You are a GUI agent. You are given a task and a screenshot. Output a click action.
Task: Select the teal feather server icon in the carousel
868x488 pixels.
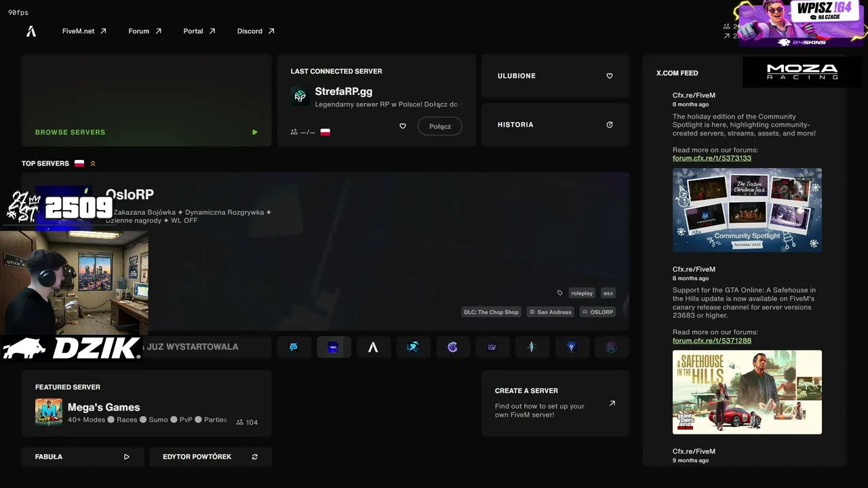532,347
